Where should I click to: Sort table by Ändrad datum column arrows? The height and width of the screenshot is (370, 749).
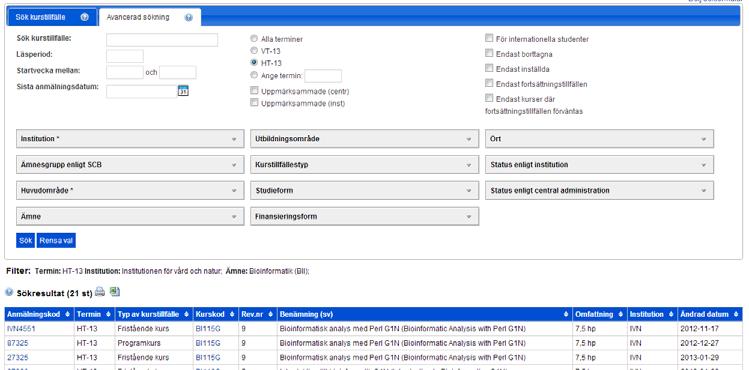736,314
